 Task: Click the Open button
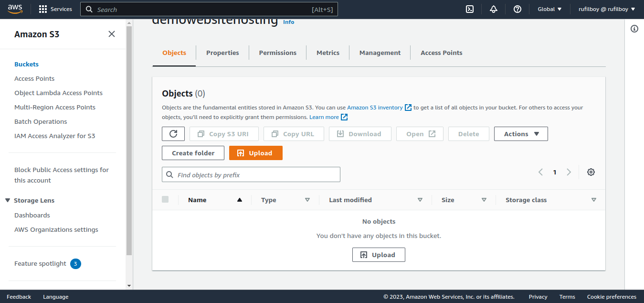[420, 134]
